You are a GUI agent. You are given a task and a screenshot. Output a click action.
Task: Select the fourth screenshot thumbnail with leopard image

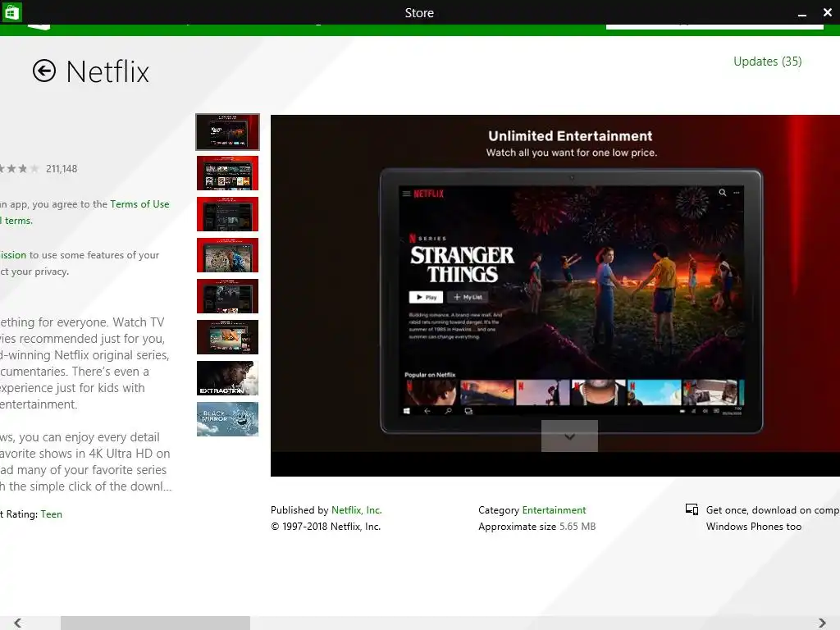click(x=228, y=255)
